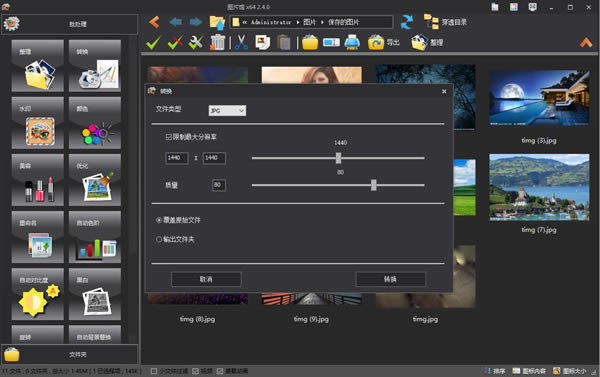
Task: Open the 黑白 (black and white) tile
Action: (x=95, y=294)
